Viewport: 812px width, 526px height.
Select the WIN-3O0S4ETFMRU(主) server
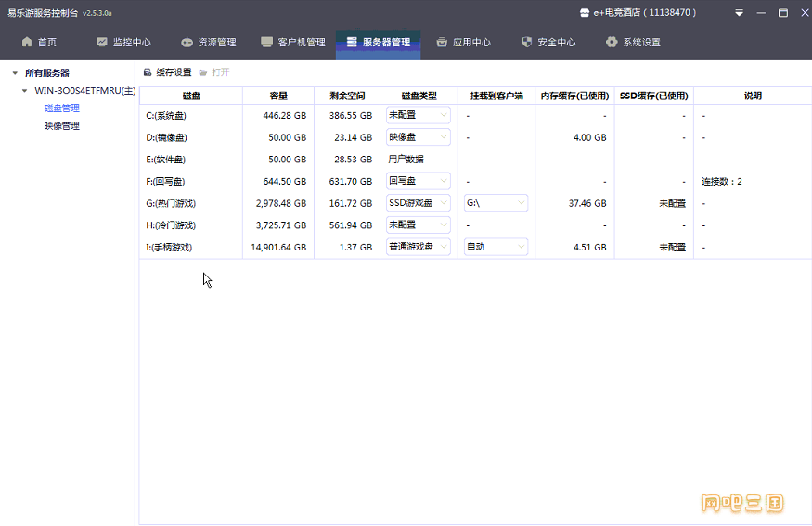(84, 91)
